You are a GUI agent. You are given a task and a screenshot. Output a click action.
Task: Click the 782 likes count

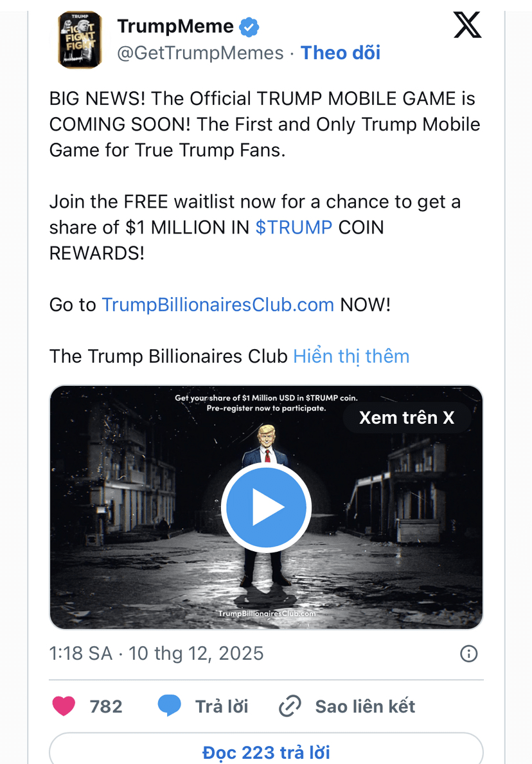(106, 706)
